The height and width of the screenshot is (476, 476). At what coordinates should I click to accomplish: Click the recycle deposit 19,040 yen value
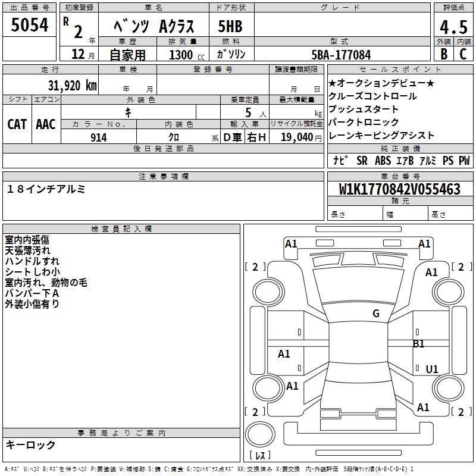coord(301,137)
